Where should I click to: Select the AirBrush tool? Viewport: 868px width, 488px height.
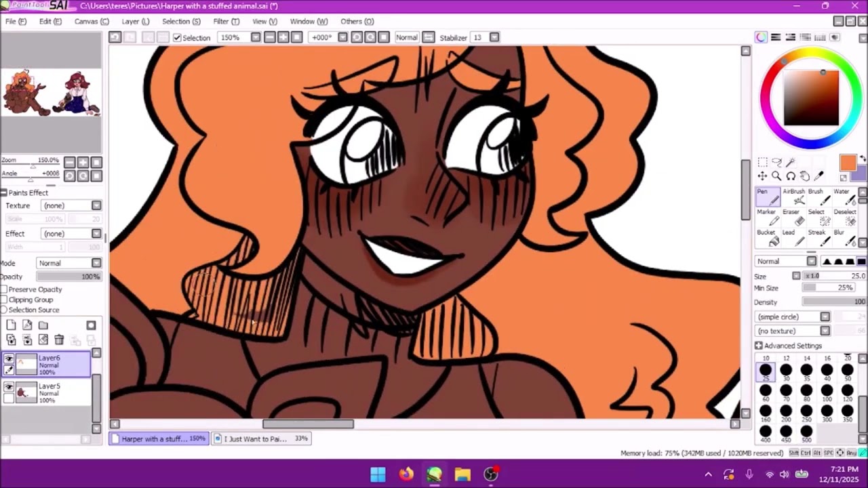point(793,197)
